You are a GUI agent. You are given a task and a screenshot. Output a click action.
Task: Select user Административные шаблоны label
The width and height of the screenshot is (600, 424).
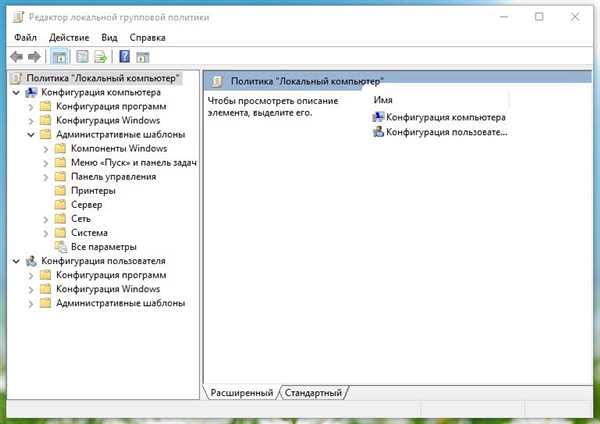[x=121, y=303]
